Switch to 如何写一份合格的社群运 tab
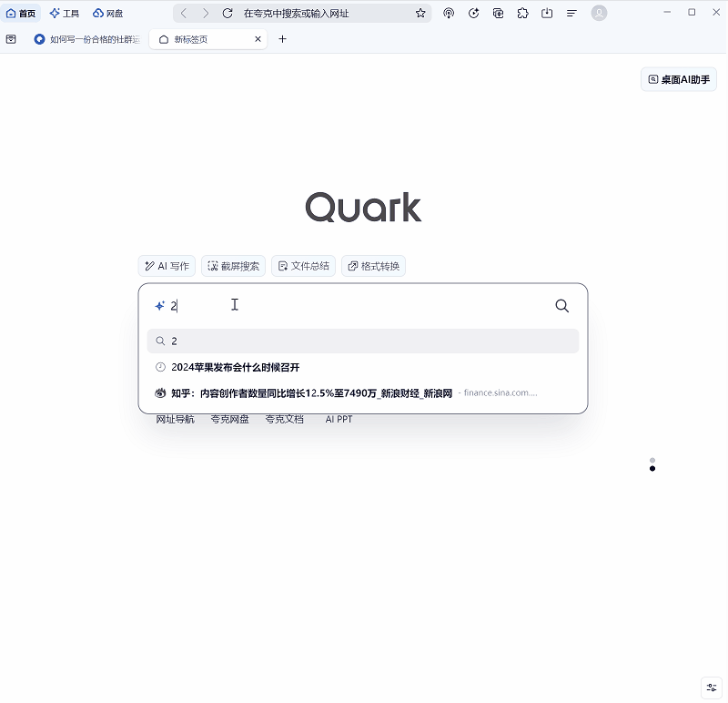 pos(87,39)
